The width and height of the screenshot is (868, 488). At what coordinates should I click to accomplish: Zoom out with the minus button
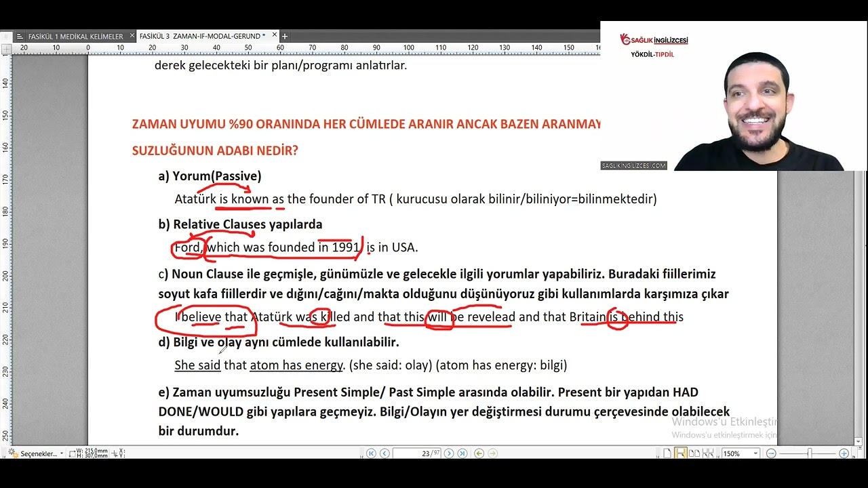771,453
